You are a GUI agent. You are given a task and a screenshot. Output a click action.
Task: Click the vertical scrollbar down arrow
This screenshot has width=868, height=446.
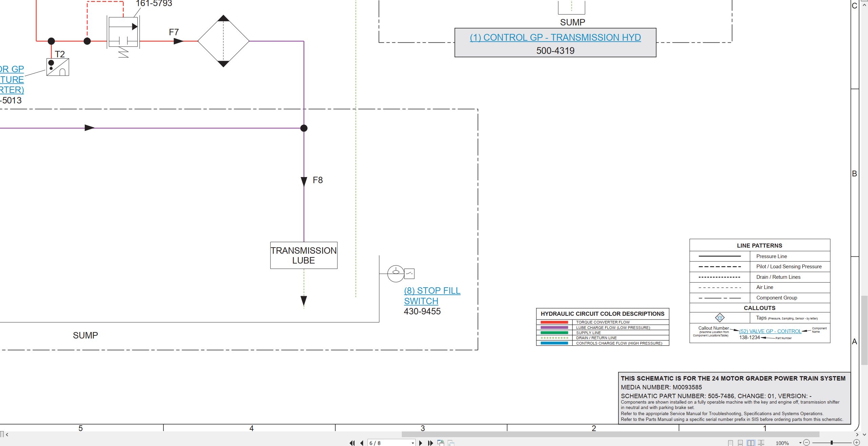tap(864, 434)
